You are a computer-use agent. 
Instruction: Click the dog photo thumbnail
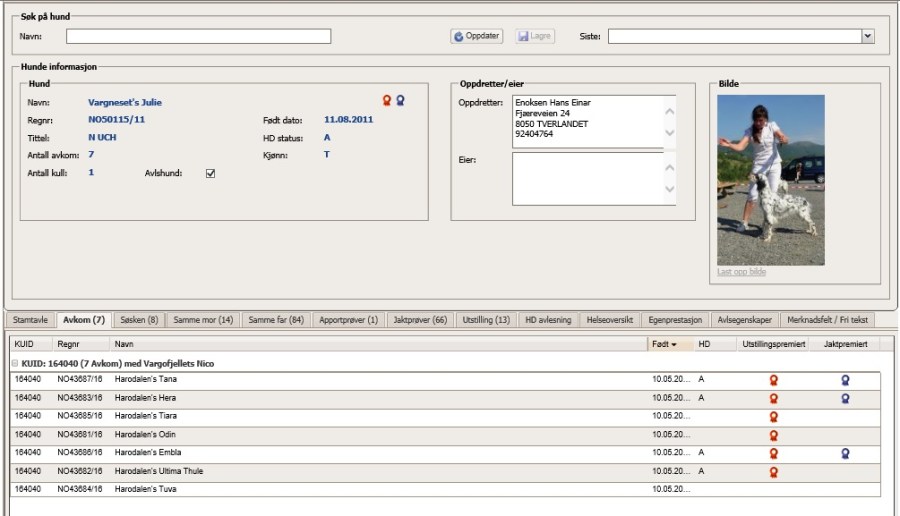pyautogui.click(x=770, y=180)
